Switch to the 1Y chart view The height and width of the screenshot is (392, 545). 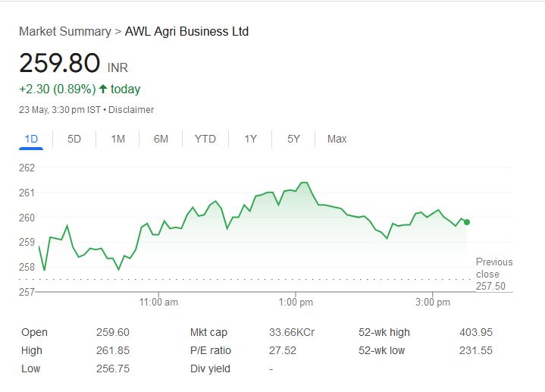(x=250, y=139)
